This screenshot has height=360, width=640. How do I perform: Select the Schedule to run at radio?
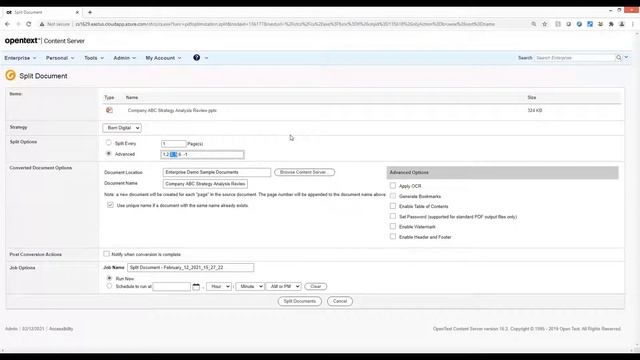tap(109, 286)
